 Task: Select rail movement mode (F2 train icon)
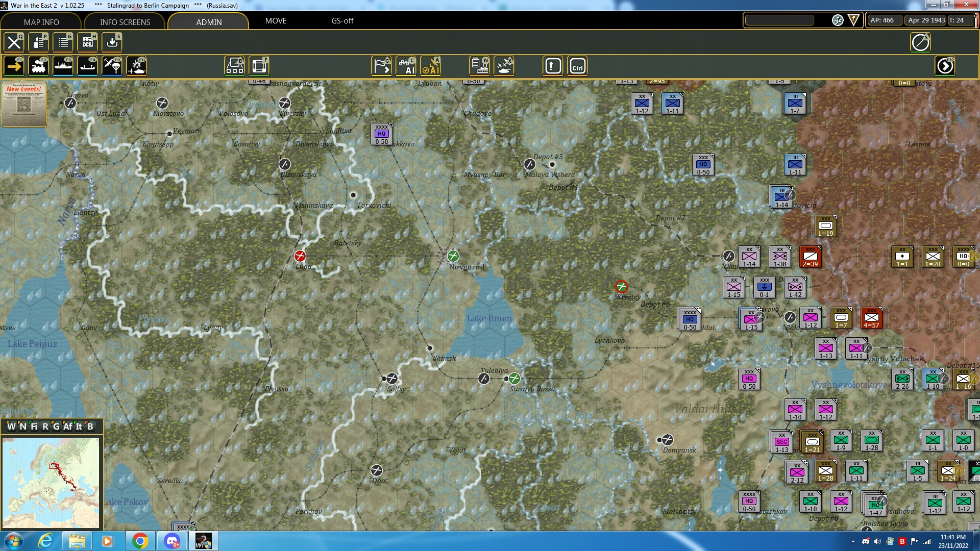pos(38,66)
